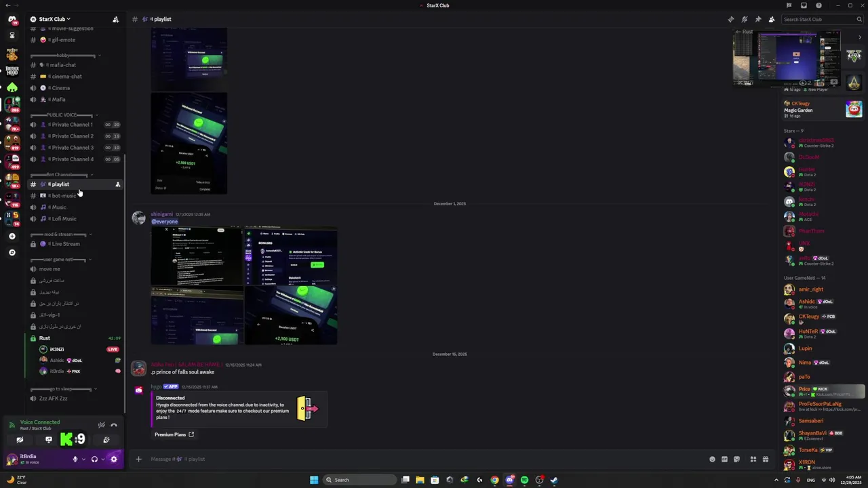Image resolution: width=868 pixels, height=488 pixels.
Task: Mute the microphone in user panel
Action: 75,459
